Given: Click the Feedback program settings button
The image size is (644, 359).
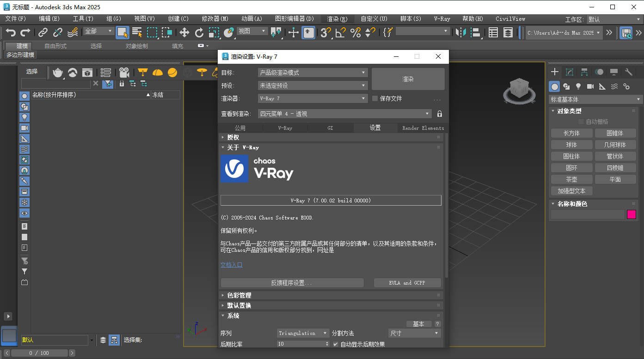Looking at the screenshot, I should point(292,283).
